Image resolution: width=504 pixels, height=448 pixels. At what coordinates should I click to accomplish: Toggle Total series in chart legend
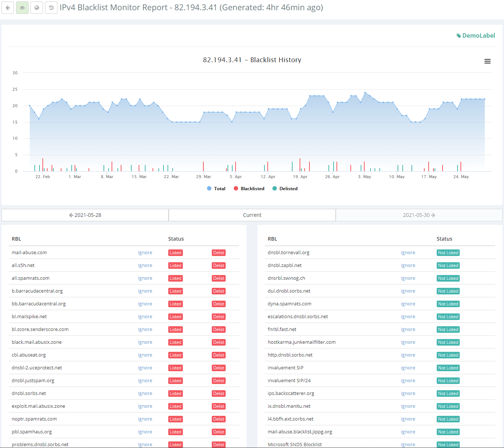216,189
